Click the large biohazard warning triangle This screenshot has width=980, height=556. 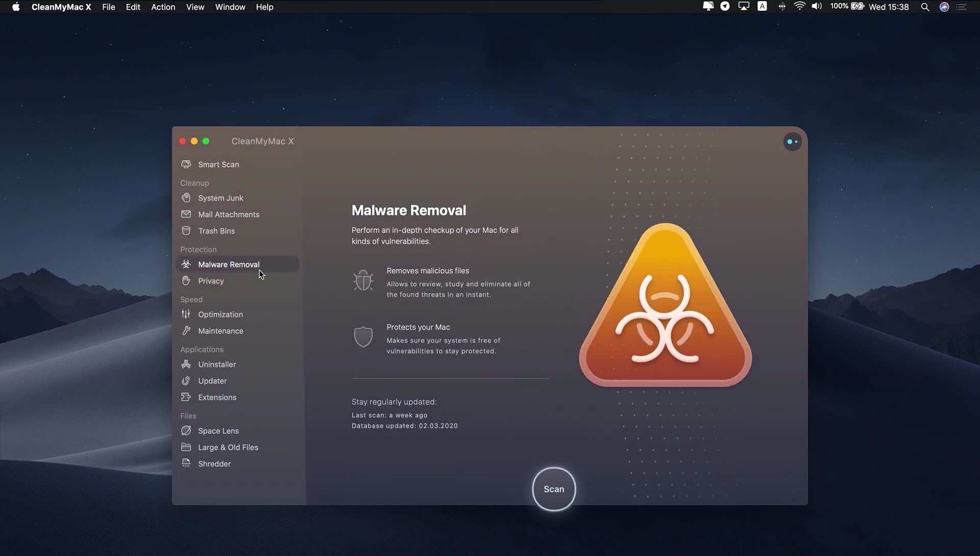tap(665, 306)
